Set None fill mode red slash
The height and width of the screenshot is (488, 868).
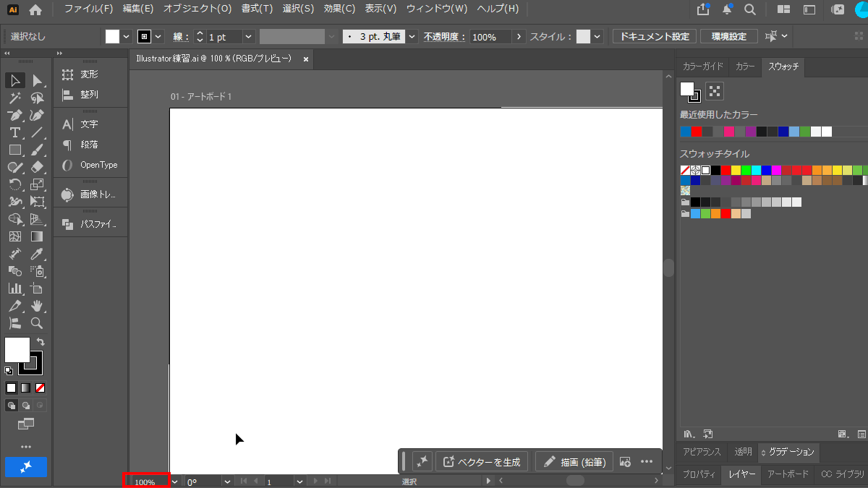point(41,388)
